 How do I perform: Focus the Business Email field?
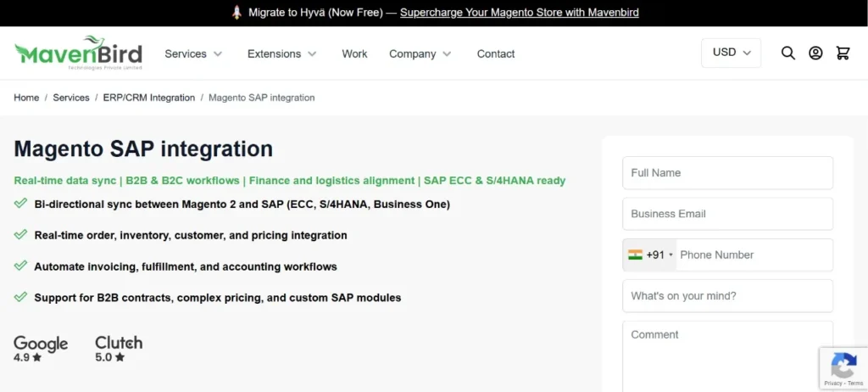coord(727,214)
